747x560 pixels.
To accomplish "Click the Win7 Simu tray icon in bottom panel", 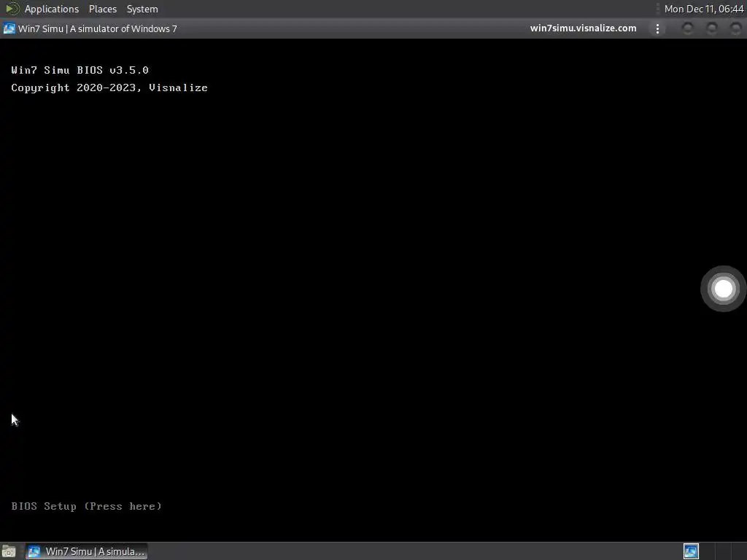I will [691, 551].
